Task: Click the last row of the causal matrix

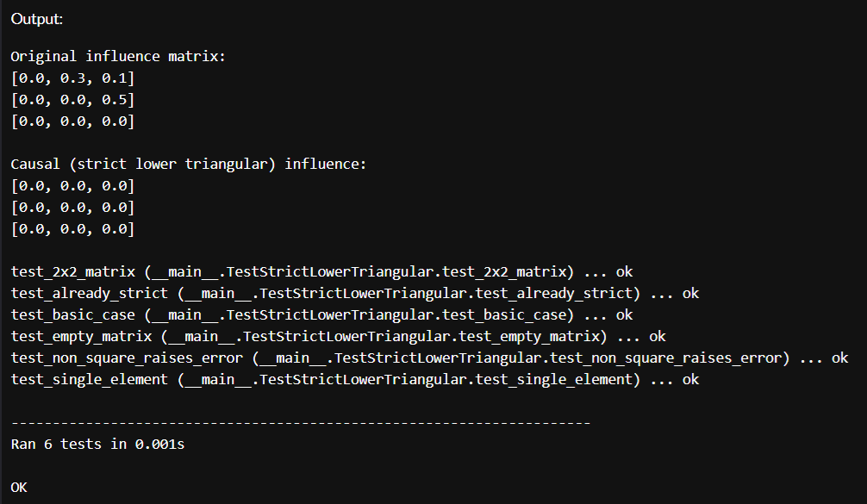Action: pos(72,228)
